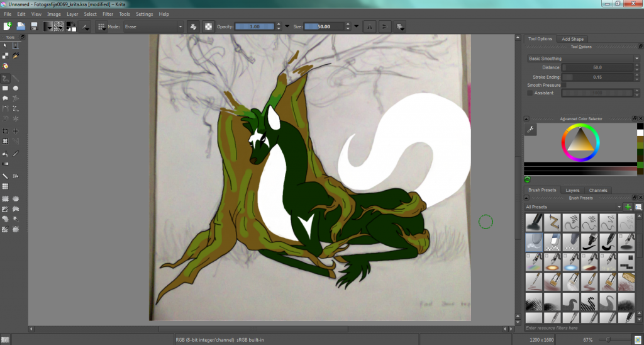
Task: Pick the Crop tool in toolbox
Action: (6, 131)
